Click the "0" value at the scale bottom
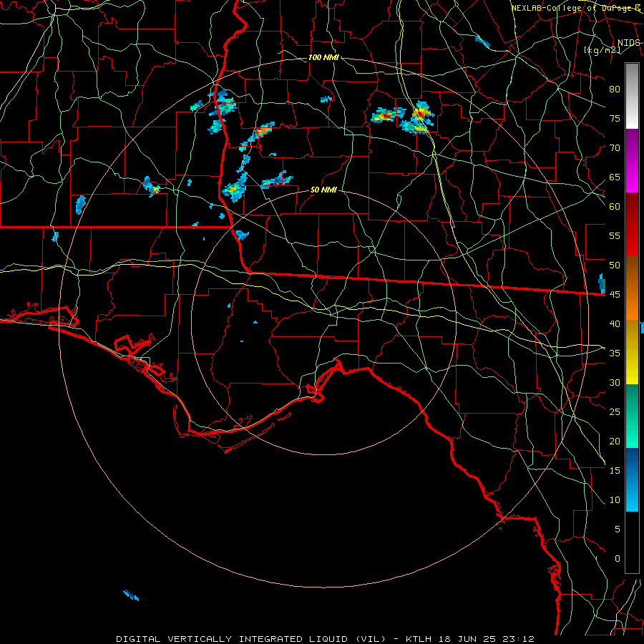644x644 pixels. [x=618, y=559]
